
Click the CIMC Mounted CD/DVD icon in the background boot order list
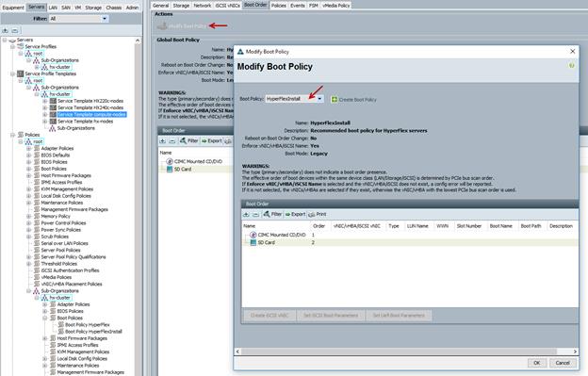(170, 161)
